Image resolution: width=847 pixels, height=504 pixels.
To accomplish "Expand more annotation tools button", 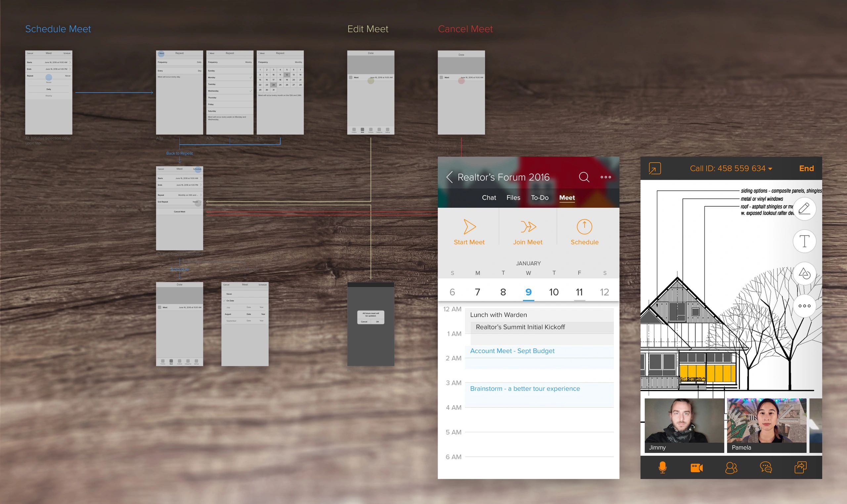I will click(x=804, y=306).
